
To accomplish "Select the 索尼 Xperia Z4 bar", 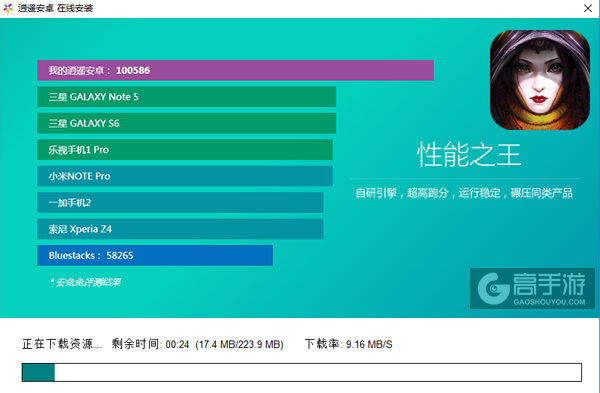I will pos(180,229).
